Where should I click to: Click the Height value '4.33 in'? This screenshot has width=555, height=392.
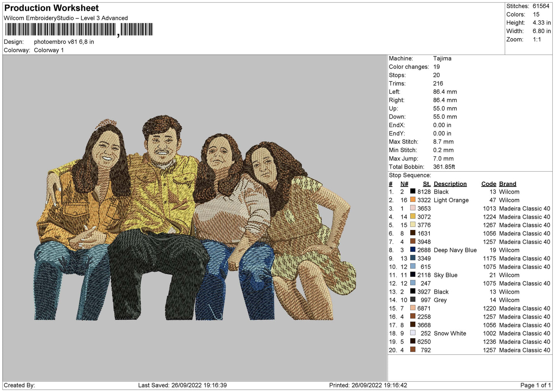pyautogui.click(x=542, y=23)
